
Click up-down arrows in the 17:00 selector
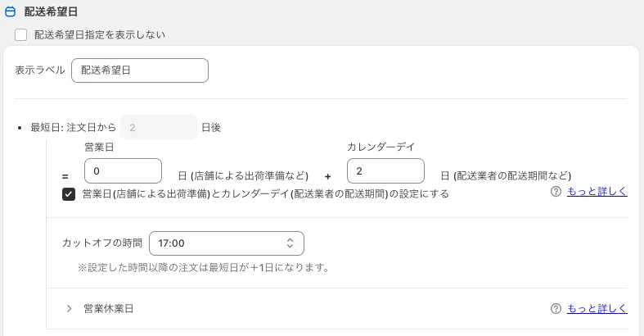click(290, 243)
